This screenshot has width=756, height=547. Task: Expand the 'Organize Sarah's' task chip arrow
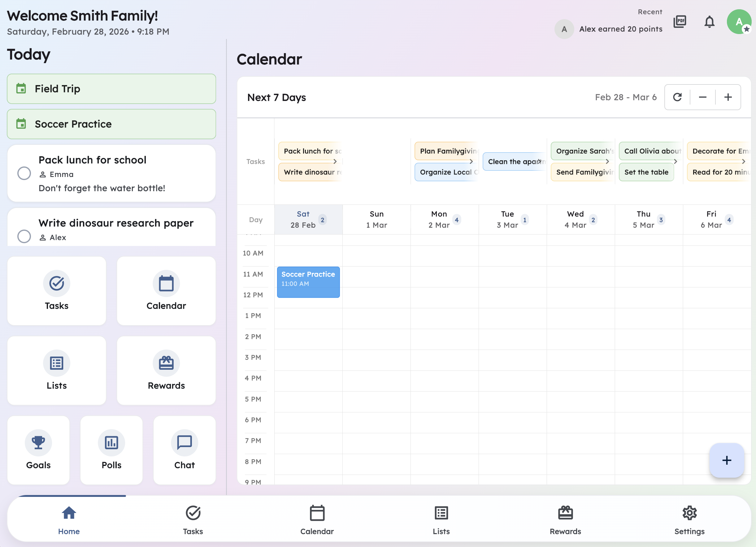[x=607, y=161]
